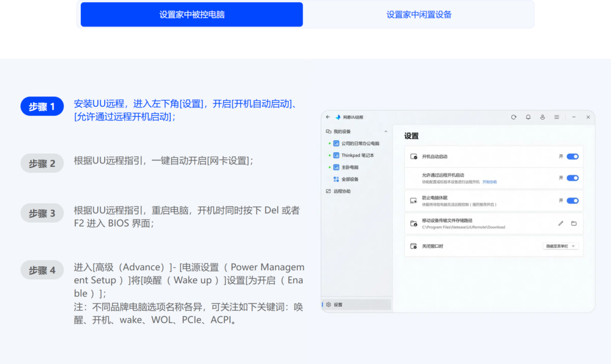Edit storage path pencil icon
Image resolution: width=611 pixels, height=364 pixels.
(561, 223)
